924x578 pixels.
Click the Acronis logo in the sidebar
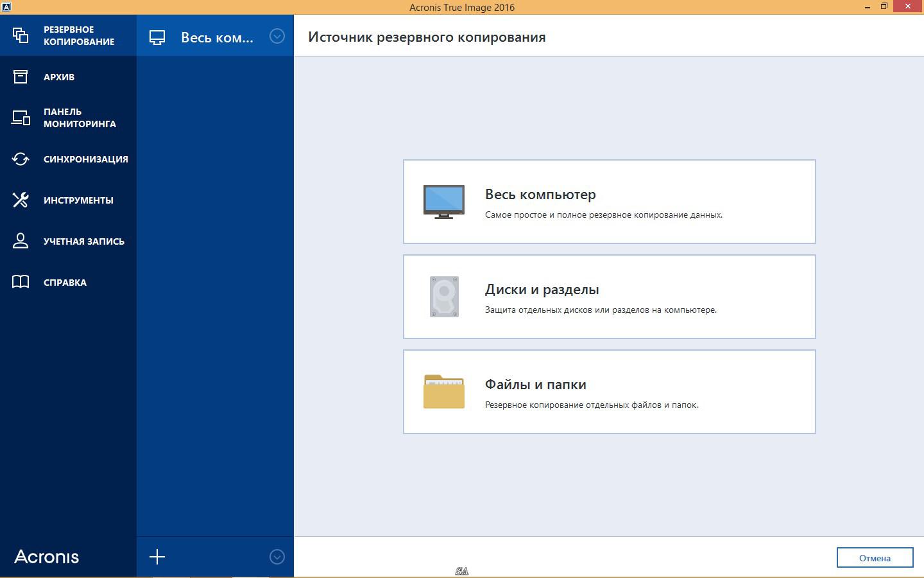[x=47, y=557]
